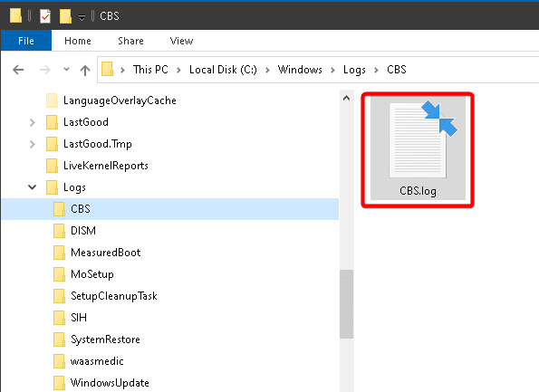The width and height of the screenshot is (539, 392).
Task: Click Windows in the breadcrumb path
Action: pyautogui.click(x=300, y=70)
